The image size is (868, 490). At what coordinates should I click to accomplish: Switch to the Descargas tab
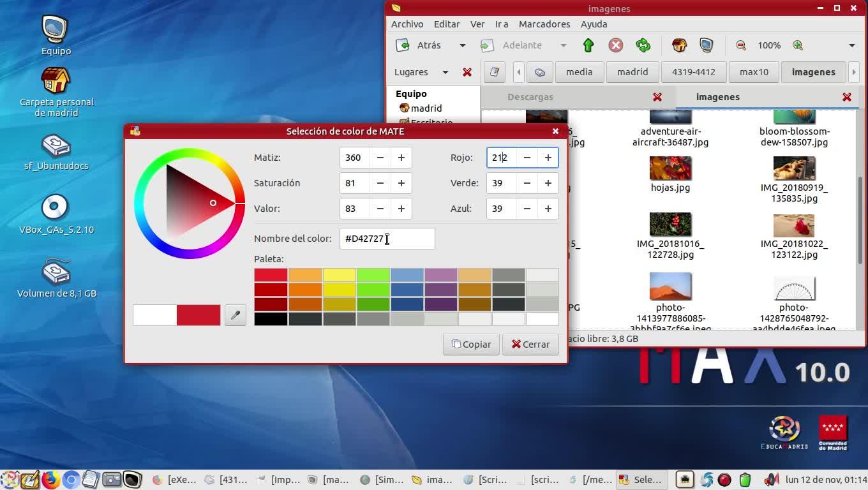click(530, 97)
